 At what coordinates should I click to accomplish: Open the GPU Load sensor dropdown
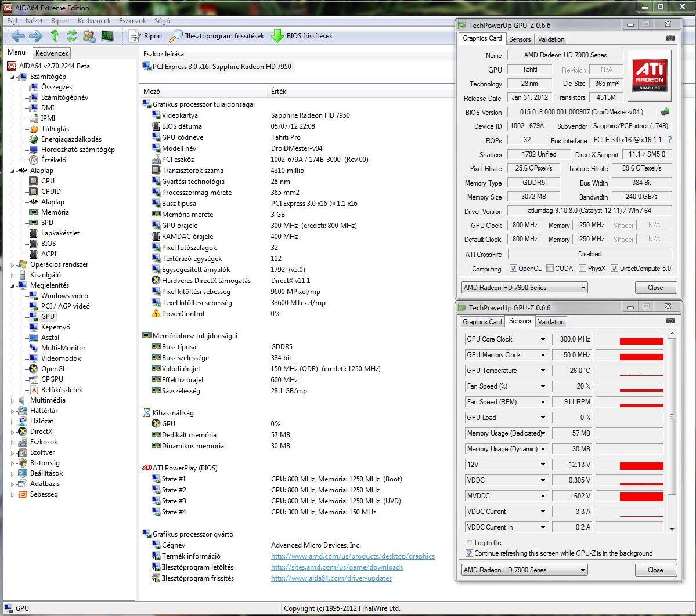(543, 418)
